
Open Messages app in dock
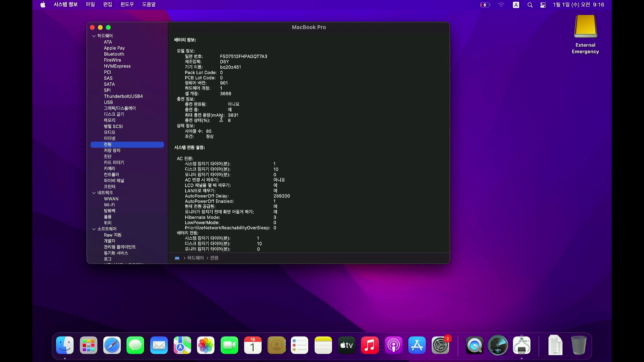(136, 345)
